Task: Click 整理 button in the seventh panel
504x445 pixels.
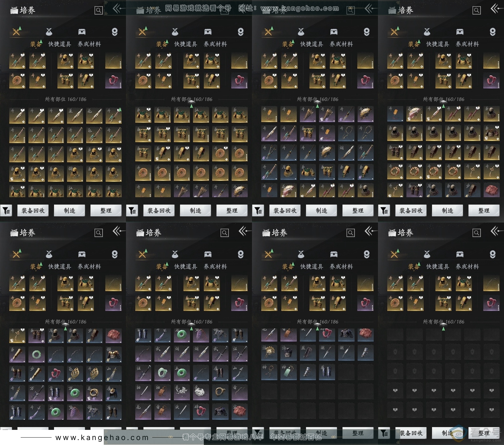Action: click(358, 433)
